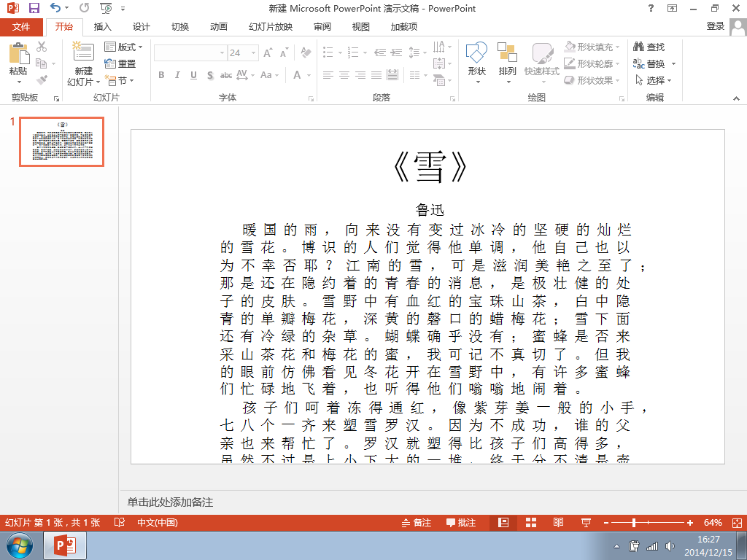
Task: Switch to Slide Sorter view
Action: pyautogui.click(x=531, y=523)
